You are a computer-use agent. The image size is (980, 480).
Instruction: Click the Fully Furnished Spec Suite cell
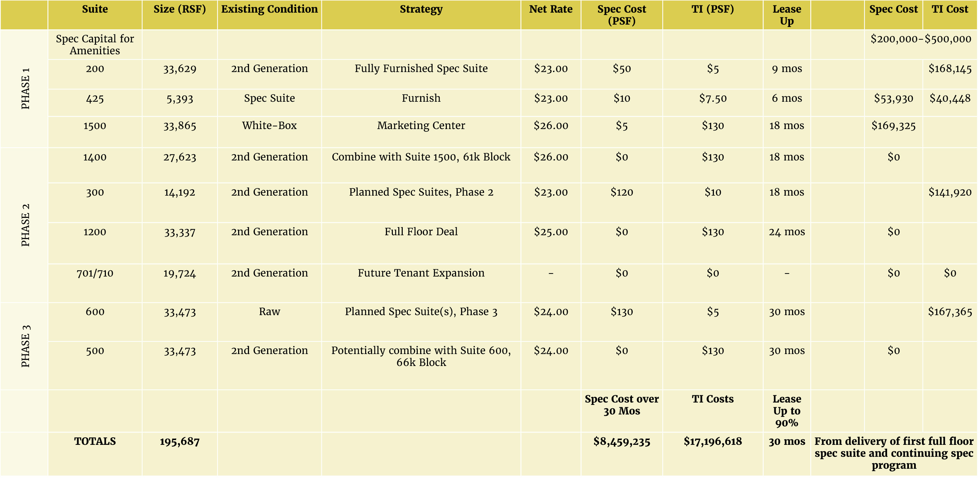coord(421,69)
